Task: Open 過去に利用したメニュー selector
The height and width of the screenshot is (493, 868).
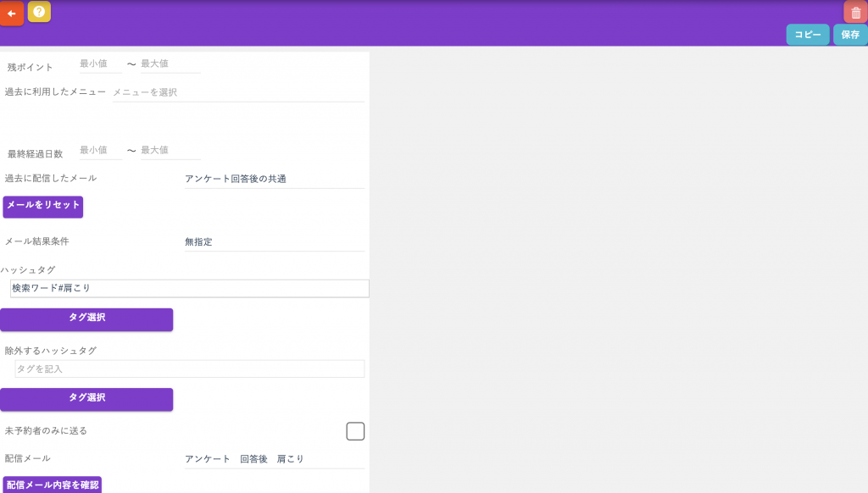Action: (238, 92)
